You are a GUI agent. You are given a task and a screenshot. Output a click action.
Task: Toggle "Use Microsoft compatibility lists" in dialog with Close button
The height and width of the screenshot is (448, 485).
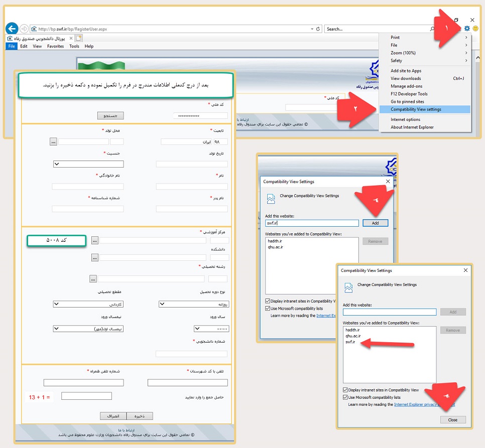click(x=345, y=397)
